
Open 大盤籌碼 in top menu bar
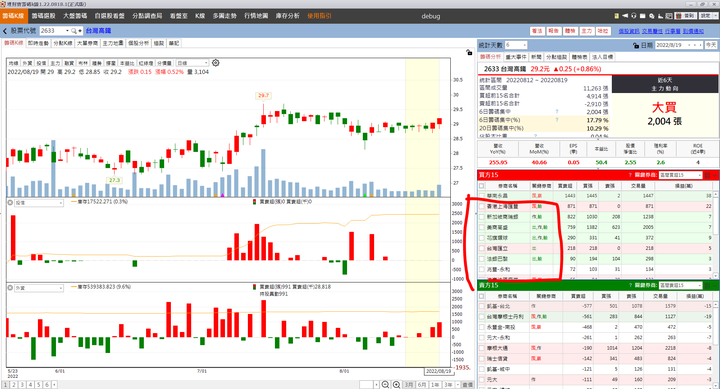pos(75,16)
